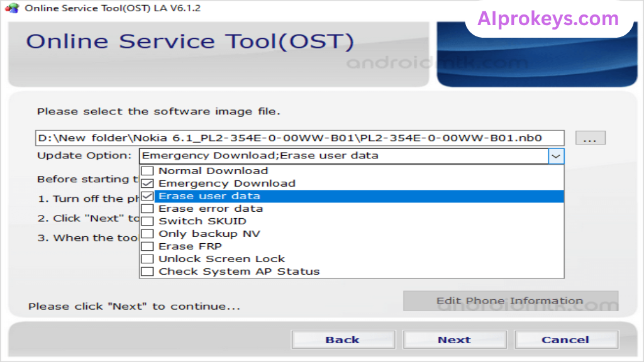Screen dimensions: 644x362
Task: Click the "Before starting" instruction text
Action: click(x=88, y=179)
